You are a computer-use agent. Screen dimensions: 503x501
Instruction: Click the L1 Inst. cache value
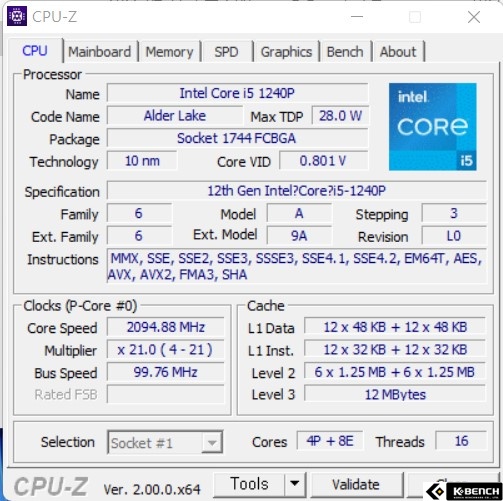[x=395, y=350]
